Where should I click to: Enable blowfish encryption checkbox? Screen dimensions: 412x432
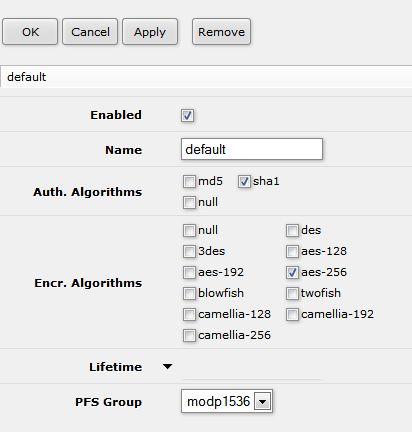coord(189,293)
